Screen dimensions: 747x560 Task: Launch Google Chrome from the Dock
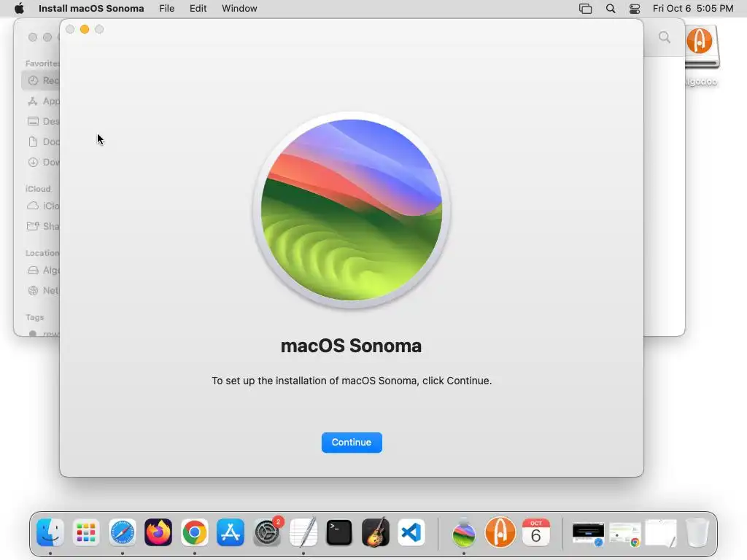tap(194, 532)
